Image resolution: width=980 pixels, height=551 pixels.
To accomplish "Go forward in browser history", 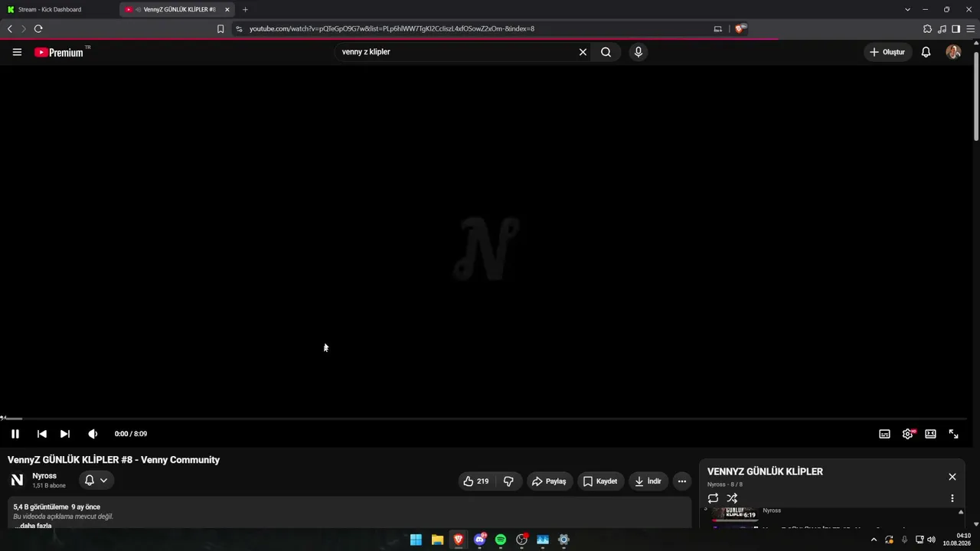I will (24, 29).
